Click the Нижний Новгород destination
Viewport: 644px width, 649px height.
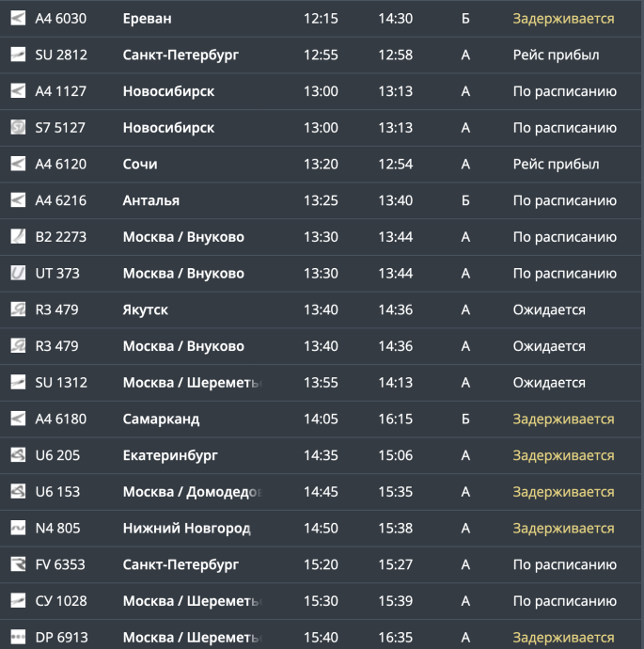point(186,529)
